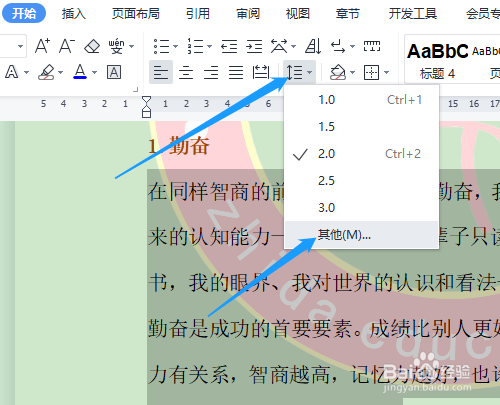Viewport: 500px width, 405px height.
Task: Open the 审阅 tab
Action: [248, 14]
